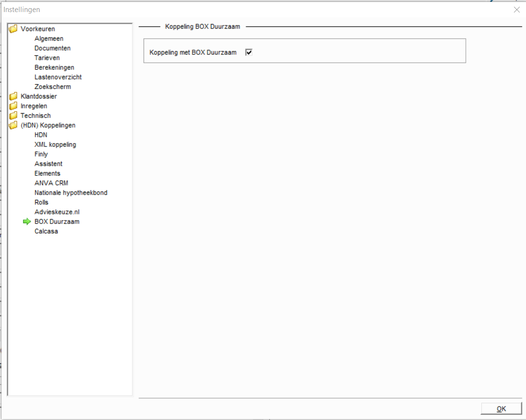Screen dimensions: 526x420
Task: Click the Inregelen folder icon
Action: (x=13, y=106)
